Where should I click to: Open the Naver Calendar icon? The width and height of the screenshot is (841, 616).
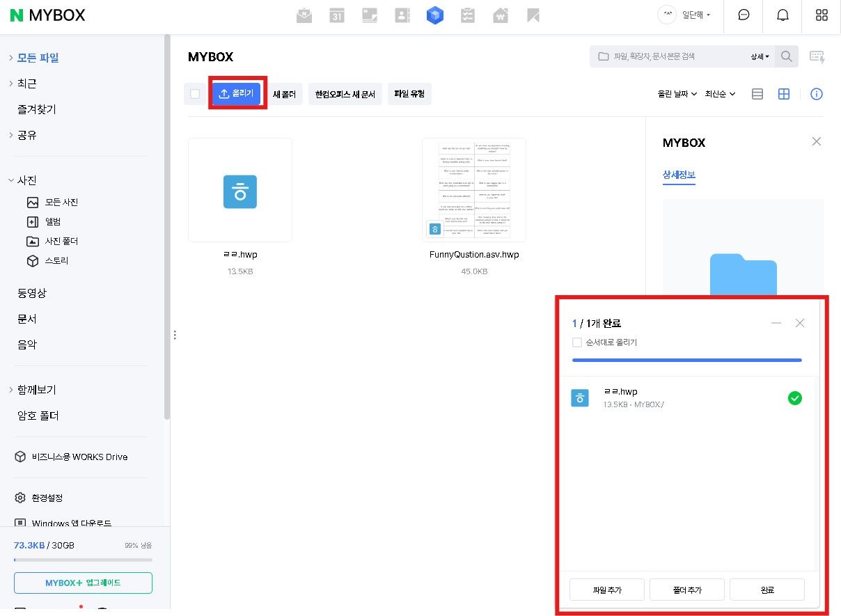(337, 15)
